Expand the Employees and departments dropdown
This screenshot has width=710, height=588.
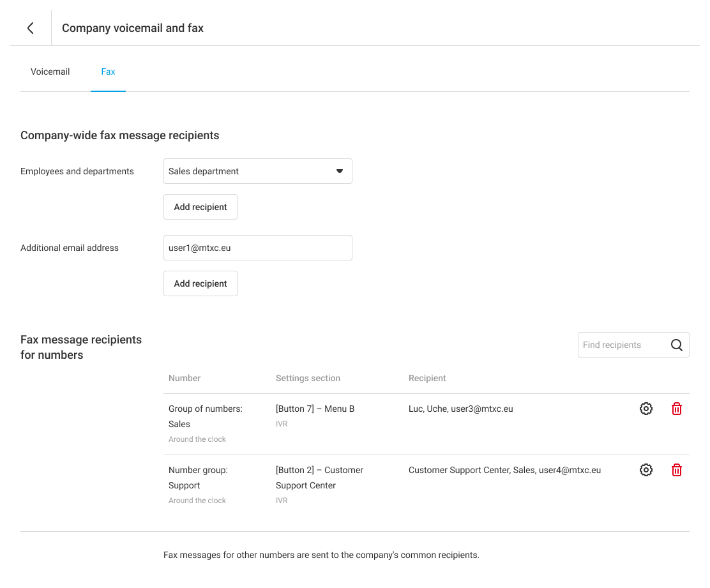click(257, 171)
